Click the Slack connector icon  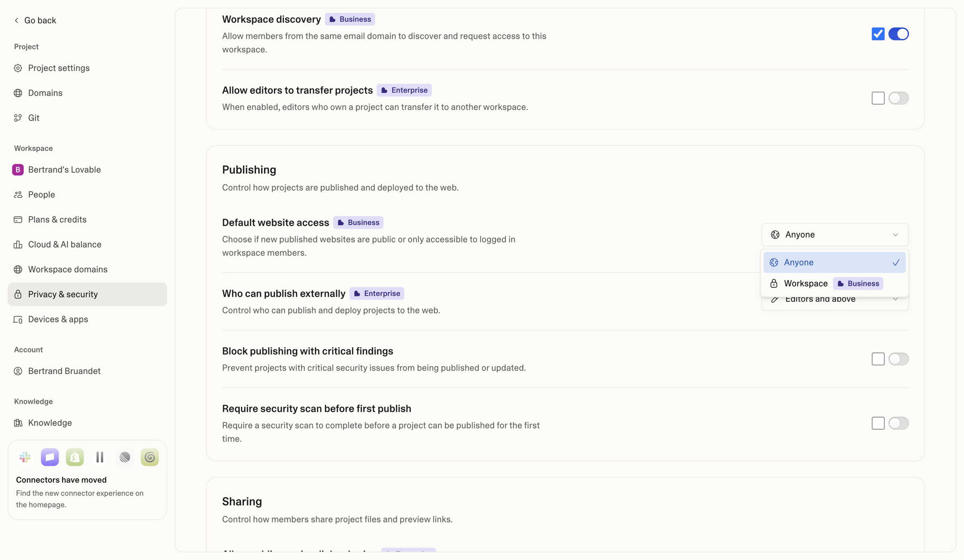(x=25, y=457)
